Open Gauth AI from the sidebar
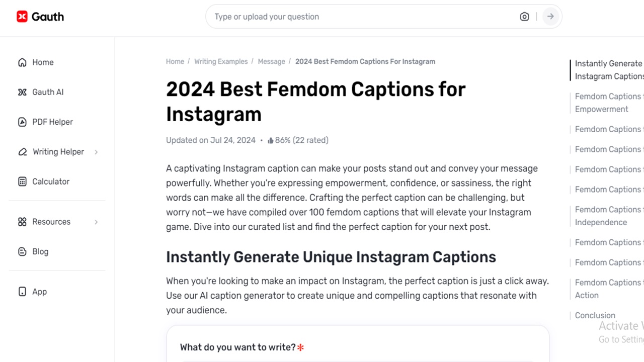Screen dimensions: 644x362 point(48,92)
